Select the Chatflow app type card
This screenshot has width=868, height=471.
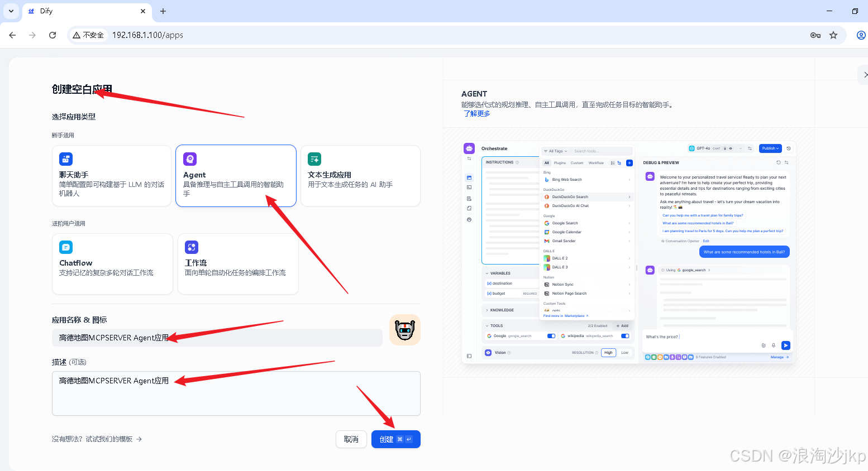[112, 264]
